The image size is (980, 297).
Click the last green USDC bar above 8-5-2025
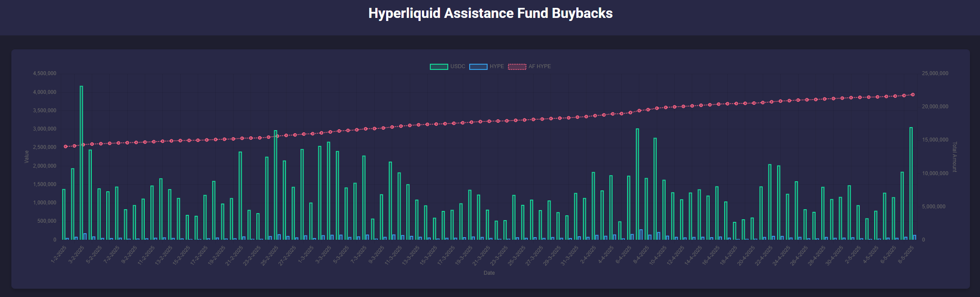tap(911, 183)
